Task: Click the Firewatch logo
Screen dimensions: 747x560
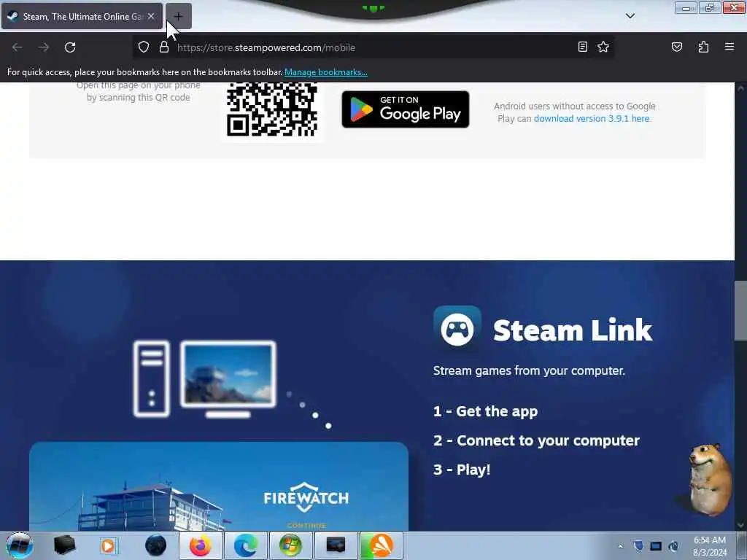Action: coord(306,497)
